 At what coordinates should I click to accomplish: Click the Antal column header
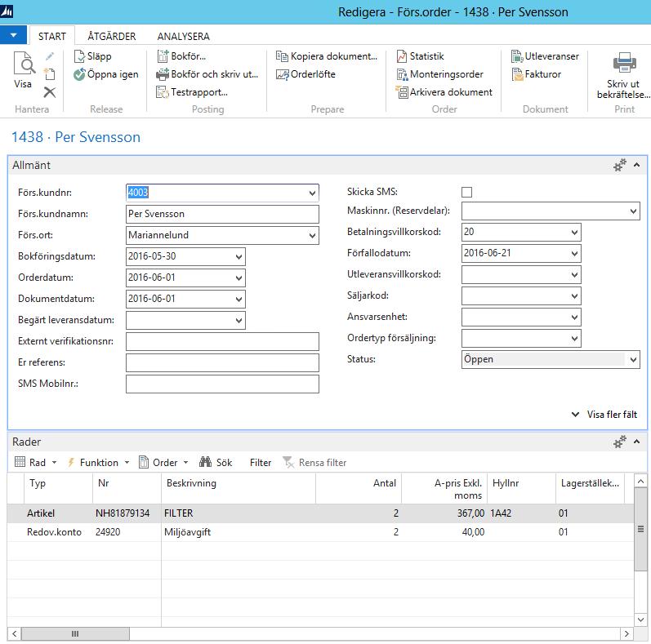click(359, 489)
